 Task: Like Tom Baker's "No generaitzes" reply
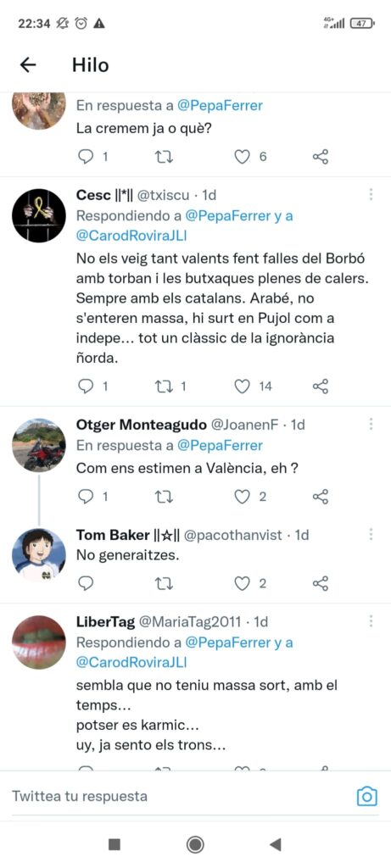(242, 583)
